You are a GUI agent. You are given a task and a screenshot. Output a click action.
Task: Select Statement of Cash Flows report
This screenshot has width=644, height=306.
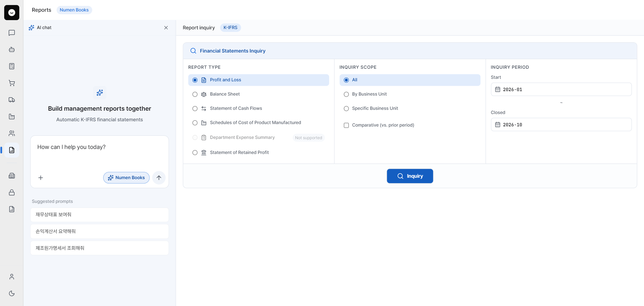pos(259,108)
